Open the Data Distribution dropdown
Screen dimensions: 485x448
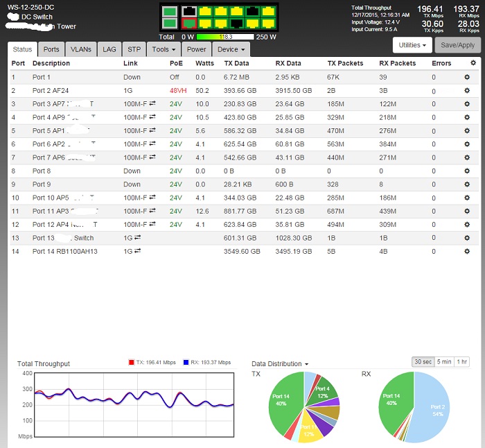pyautogui.click(x=280, y=364)
